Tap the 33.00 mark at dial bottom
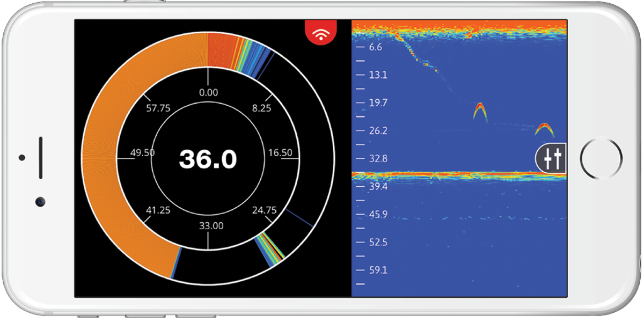The height and width of the screenshot is (322, 644). coord(211,226)
